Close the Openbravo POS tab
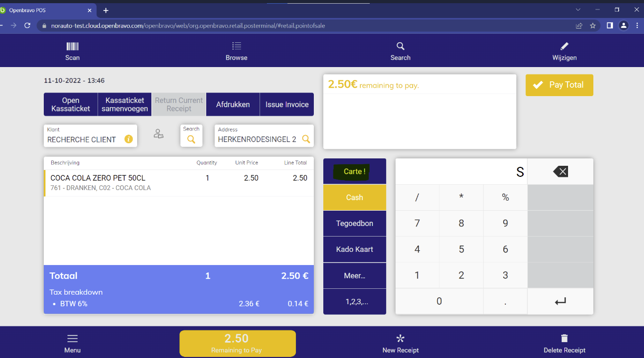 coord(89,10)
